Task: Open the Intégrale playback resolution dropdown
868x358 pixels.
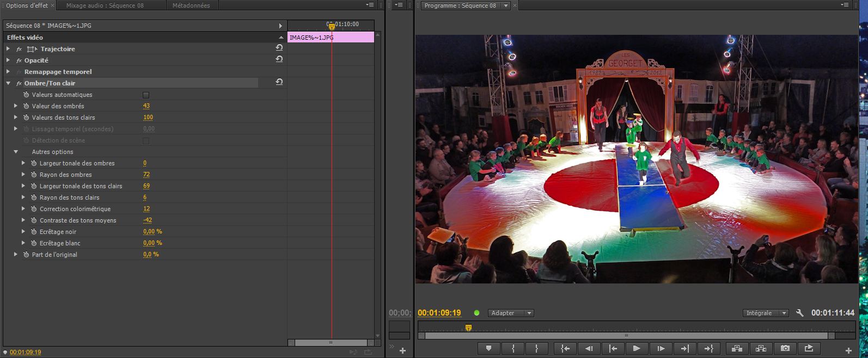Action: 766,313
